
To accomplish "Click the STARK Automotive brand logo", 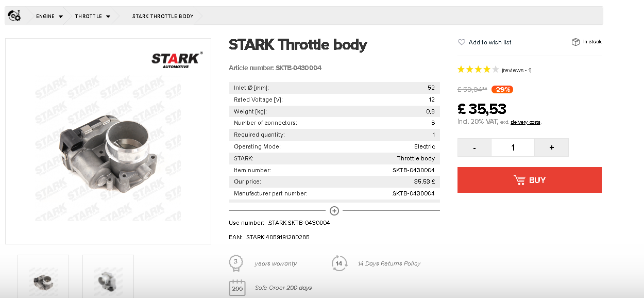I will click(x=177, y=60).
